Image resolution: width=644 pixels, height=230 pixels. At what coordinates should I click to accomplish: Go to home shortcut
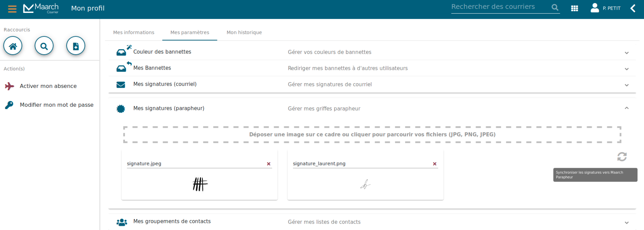(13, 46)
